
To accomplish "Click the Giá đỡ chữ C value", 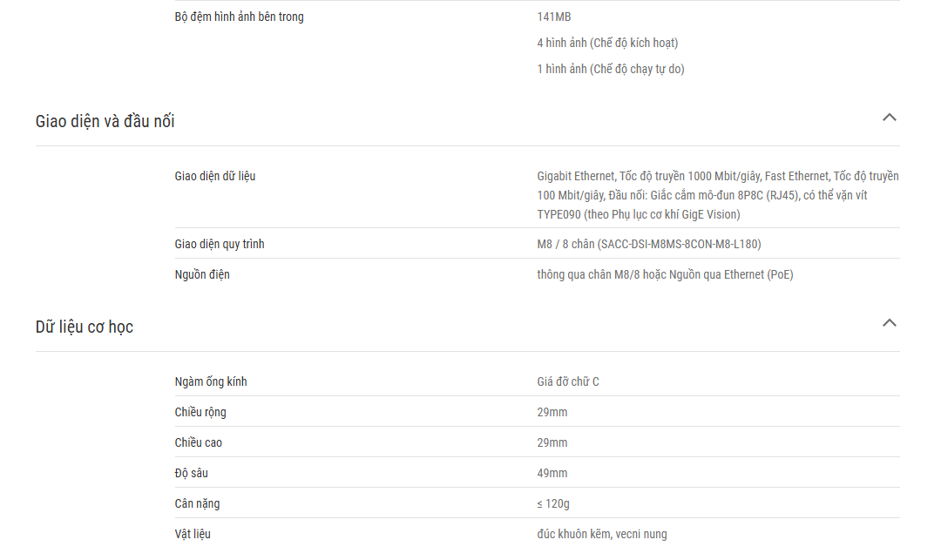I will tap(568, 382).
